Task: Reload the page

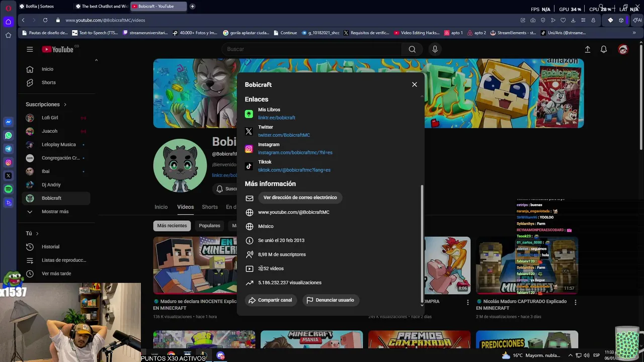Action: tap(45, 20)
